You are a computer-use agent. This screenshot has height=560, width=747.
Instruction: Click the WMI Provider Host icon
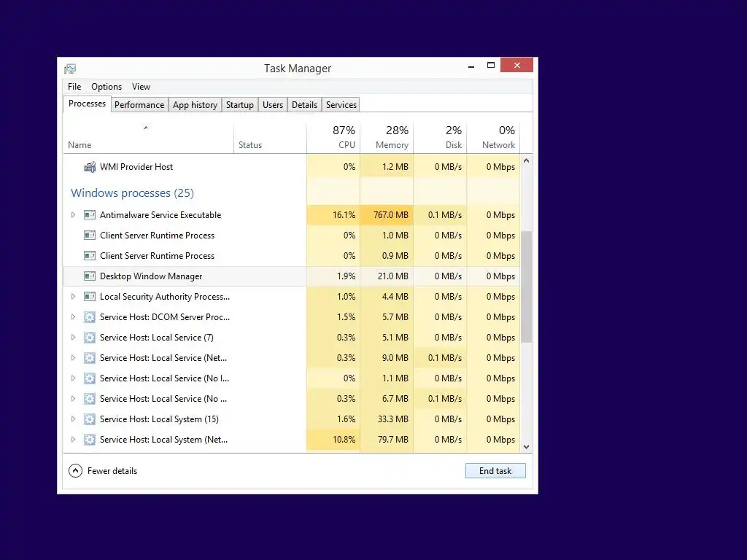90,167
